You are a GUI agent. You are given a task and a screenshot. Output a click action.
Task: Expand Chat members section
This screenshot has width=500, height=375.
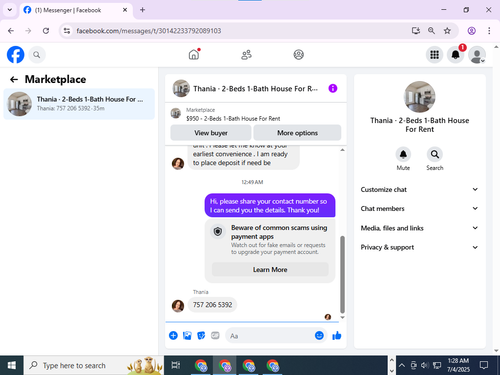419,208
